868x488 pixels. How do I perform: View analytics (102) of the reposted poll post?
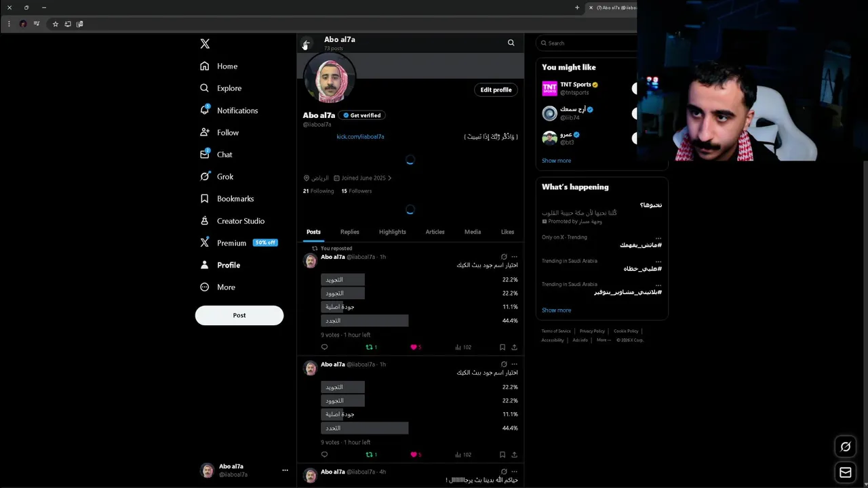[x=464, y=347]
